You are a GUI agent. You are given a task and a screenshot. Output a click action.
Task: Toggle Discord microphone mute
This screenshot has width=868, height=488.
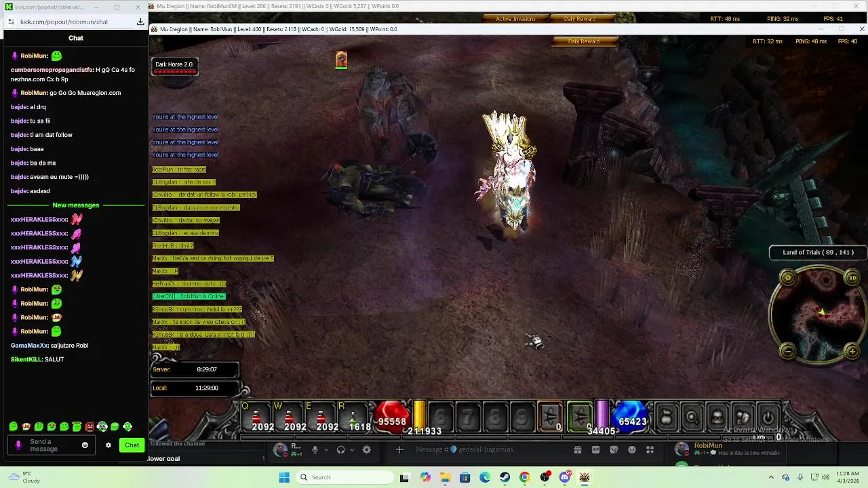[315, 449]
